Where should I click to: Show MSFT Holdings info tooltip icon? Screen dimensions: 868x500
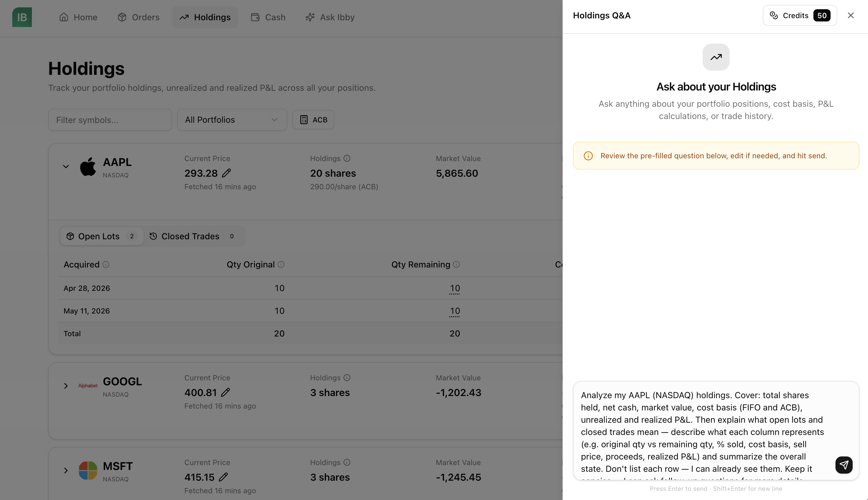click(347, 462)
